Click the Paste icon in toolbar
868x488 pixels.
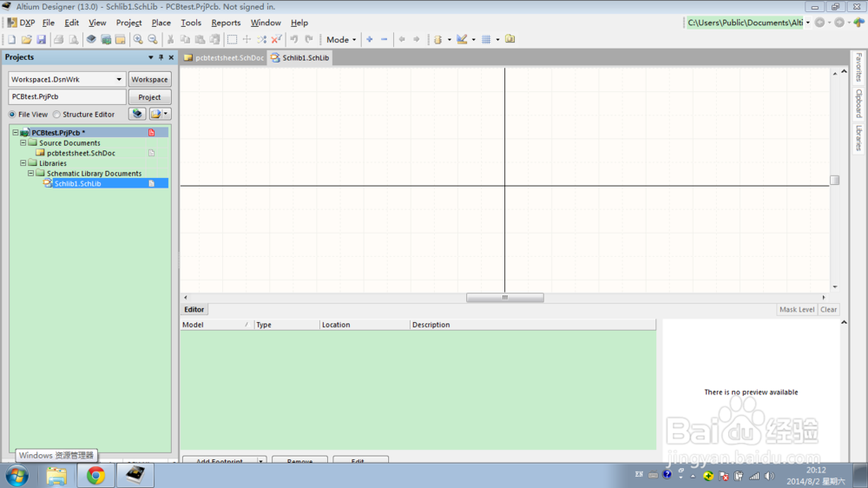click(x=201, y=39)
